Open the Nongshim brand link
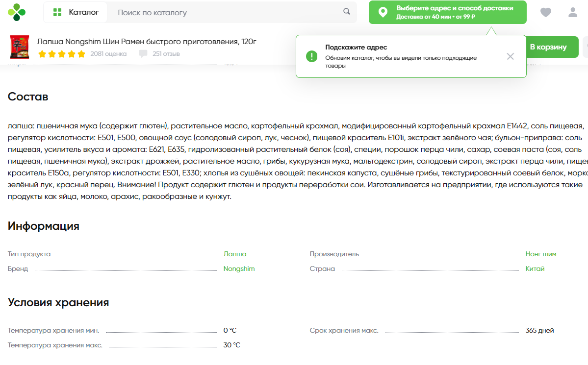 pos(239,268)
